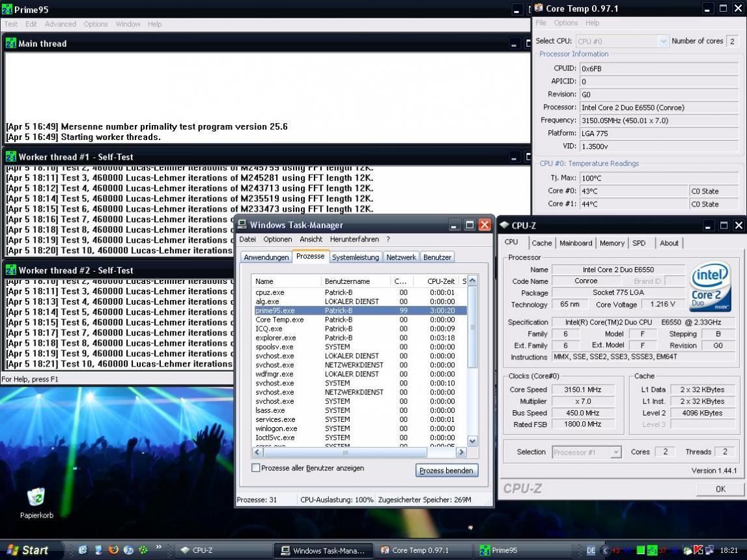Click process list scroll down arrow
This screenshot has height=560, width=747.
tap(472, 441)
